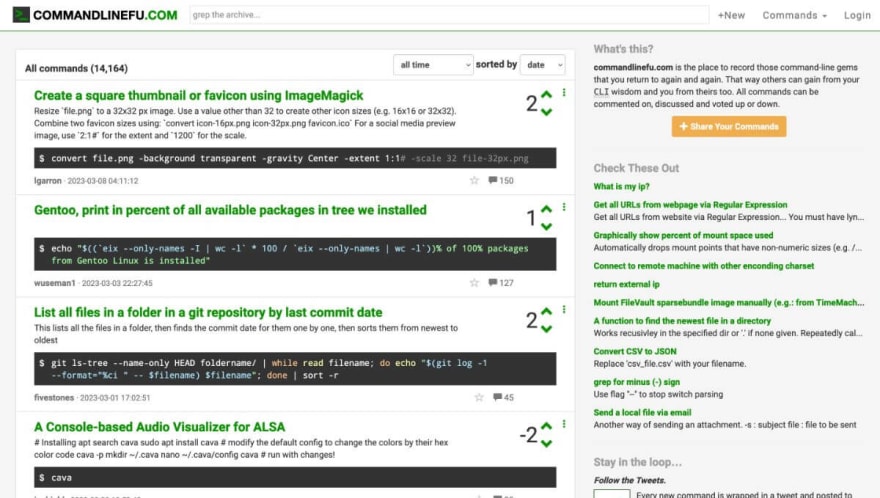Screen dimensions: 880x498
Task: Upvote the git repository files command
Action: click(x=547, y=312)
